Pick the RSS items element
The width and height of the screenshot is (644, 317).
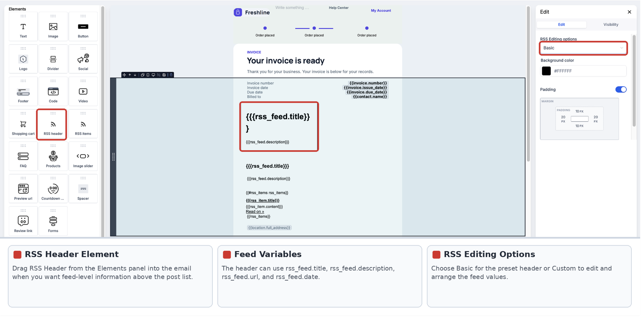pyautogui.click(x=83, y=124)
